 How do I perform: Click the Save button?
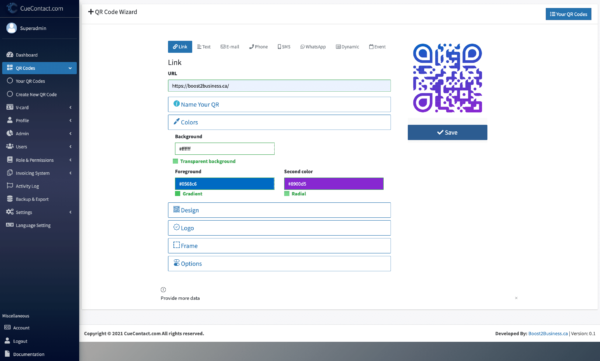point(447,132)
